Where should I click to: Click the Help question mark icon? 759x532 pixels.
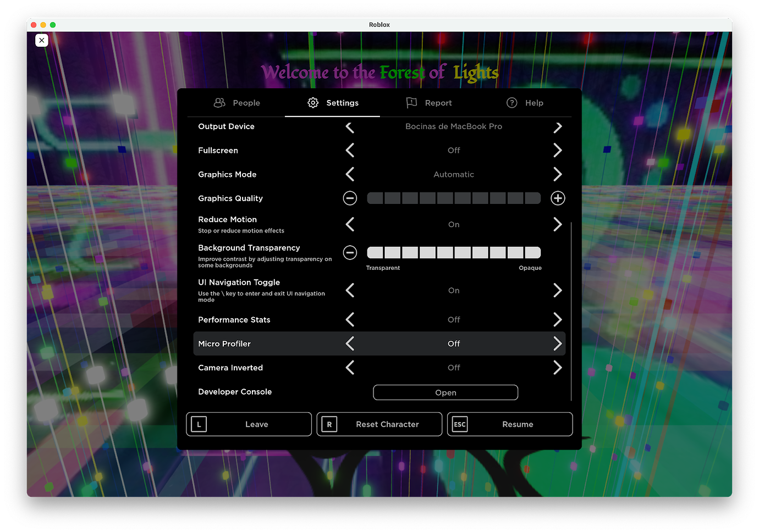click(x=512, y=102)
